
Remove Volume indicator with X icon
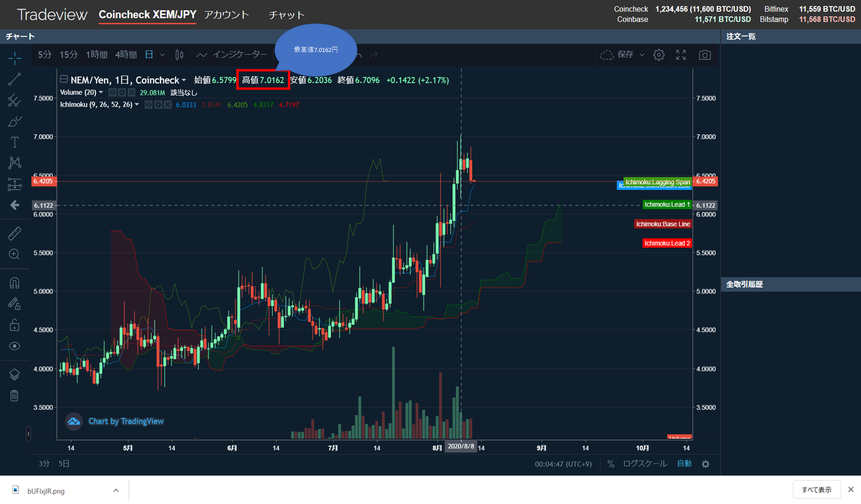tap(131, 92)
